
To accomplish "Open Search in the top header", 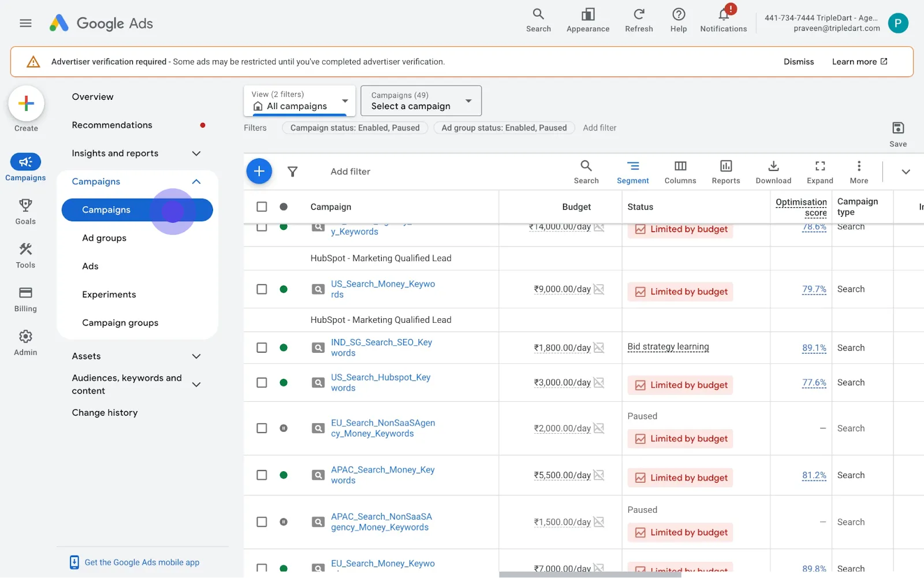I will click(538, 20).
